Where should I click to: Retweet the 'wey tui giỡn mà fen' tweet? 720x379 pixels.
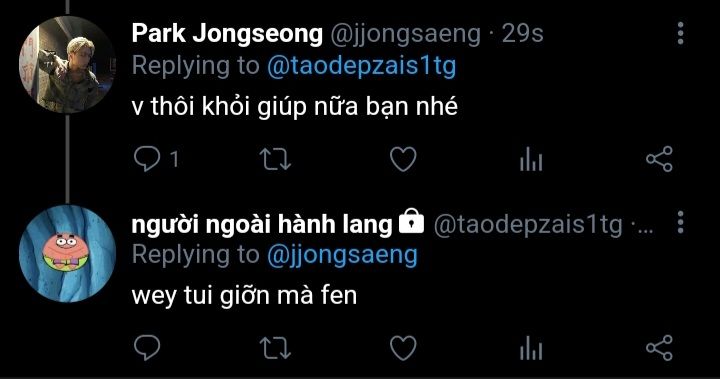pyautogui.click(x=275, y=348)
